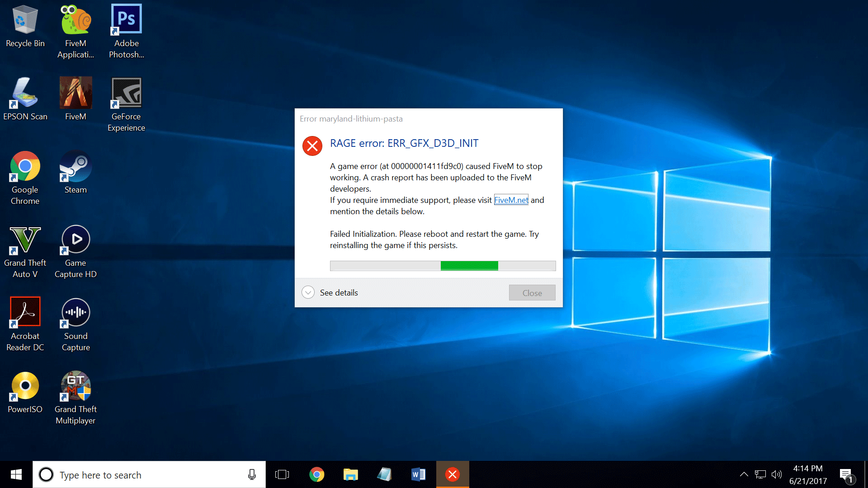Show hidden system tray icons

point(744,474)
